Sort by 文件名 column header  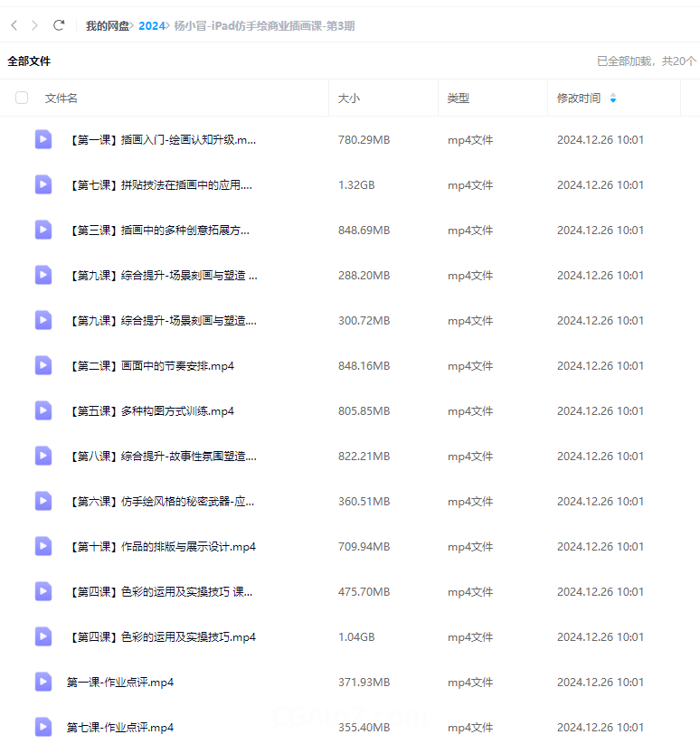point(61,98)
